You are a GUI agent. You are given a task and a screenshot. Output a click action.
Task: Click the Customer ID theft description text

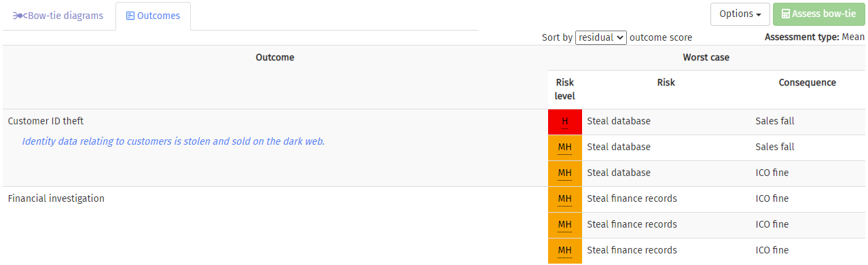point(173,141)
